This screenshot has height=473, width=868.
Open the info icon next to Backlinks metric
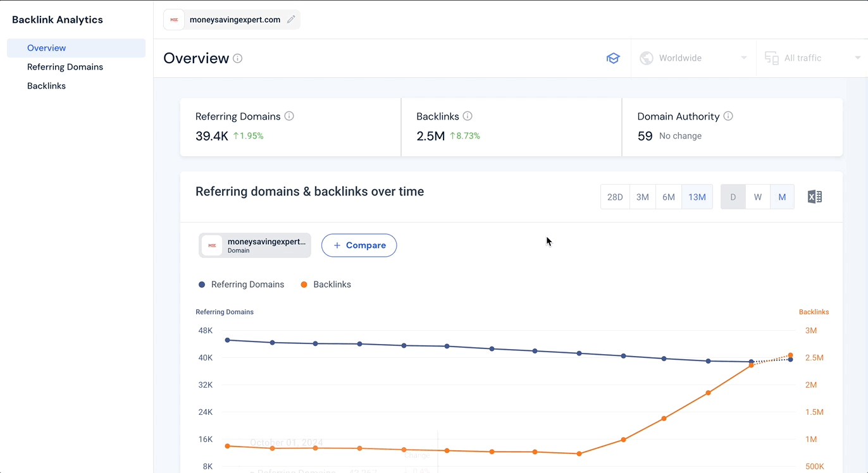tap(468, 116)
